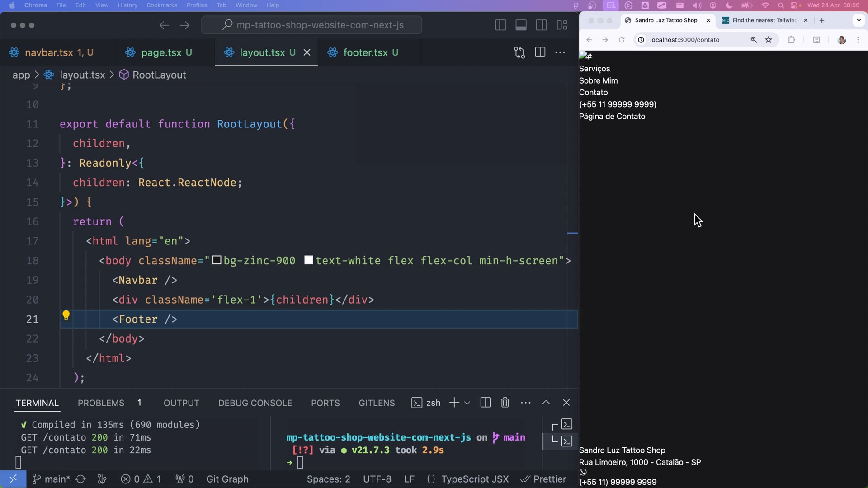The height and width of the screenshot is (488, 868).
Task: Open the Chrome extensions puzzle icon
Action: (791, 40)
